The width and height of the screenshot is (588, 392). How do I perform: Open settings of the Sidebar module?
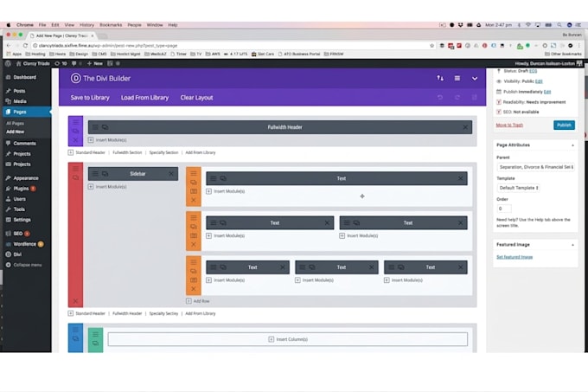pos(95,174)
